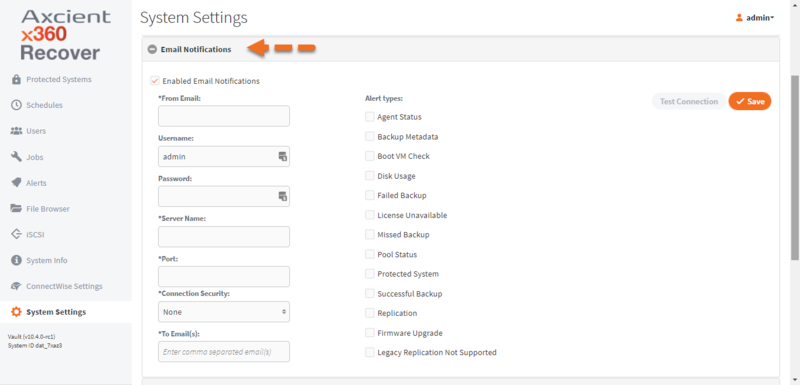The image size is (800, 385).
Task: Enable Successful Backup alerts
Action: (x=369, y=294)
